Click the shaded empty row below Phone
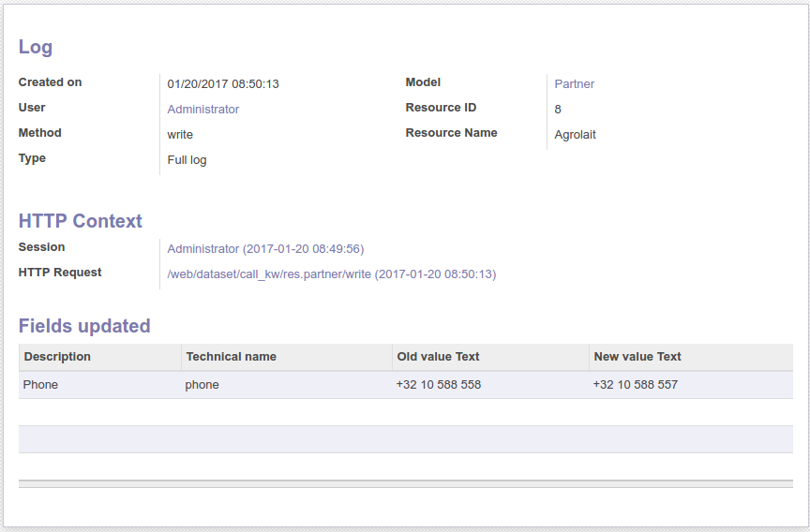810x532 pixels. point(405,439)
